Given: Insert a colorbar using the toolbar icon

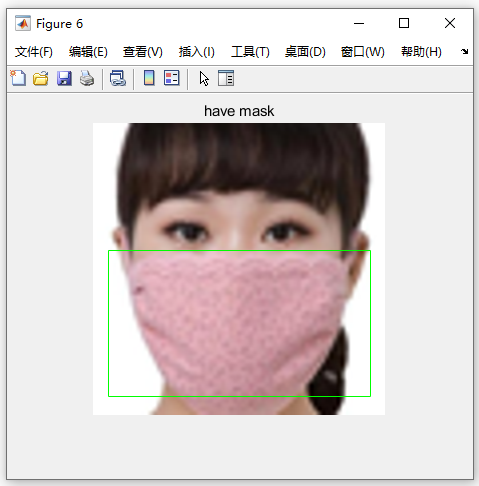Looking at the screenshot, I should pos(149,78).
